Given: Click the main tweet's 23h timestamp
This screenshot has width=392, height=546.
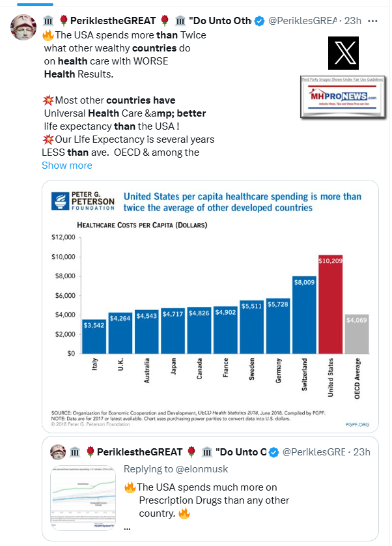Looking at the screenshot, I should [x=354, y=21].
